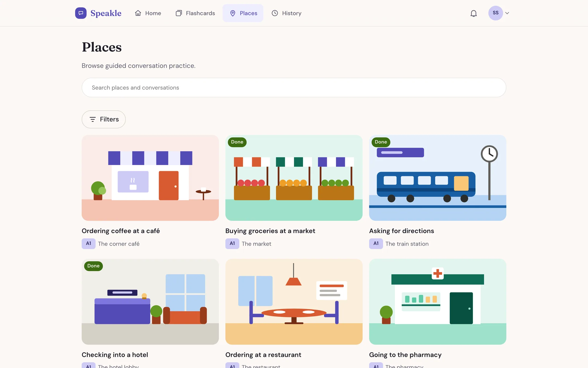Click 'Going to the pharmacy' title
The height and width of the screenshot is (368, 588).
pyautogui.click(x=405, y=355)
